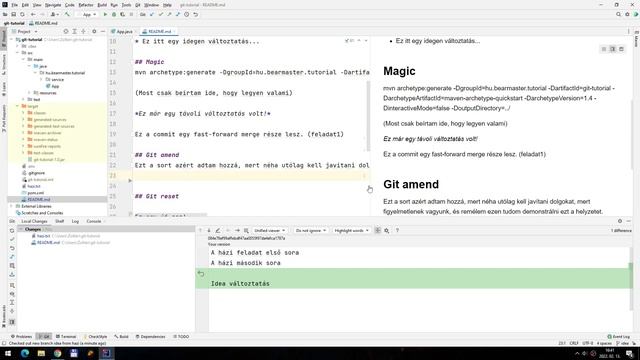Open Git tool window settings gear
This screenshot has width=640, height=360.
pyautogui.click(x=620, y=221)
